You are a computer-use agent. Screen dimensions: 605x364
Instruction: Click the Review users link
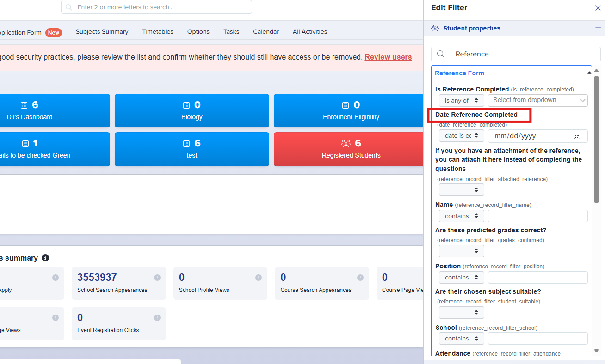point(388,57)
